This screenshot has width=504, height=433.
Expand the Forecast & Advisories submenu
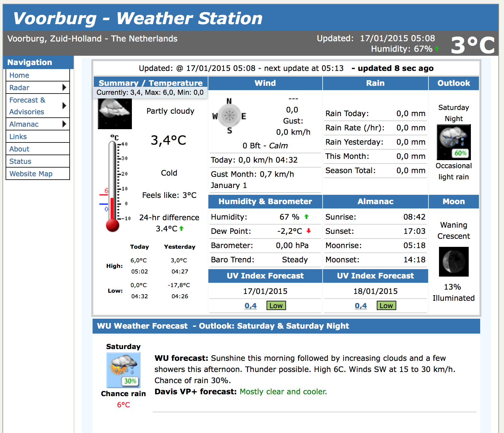pyautogui.click(x=64, y=106)
